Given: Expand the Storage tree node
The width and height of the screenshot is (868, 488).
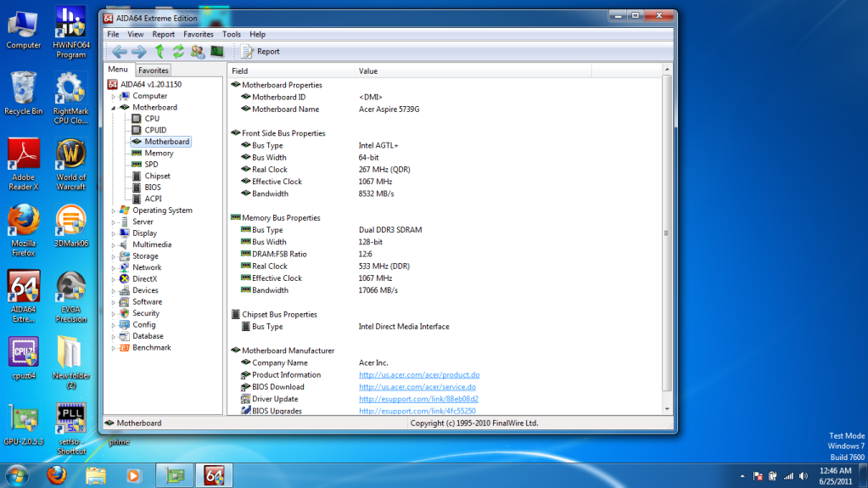Looking at the screenshot, I should tap(114, 256).
